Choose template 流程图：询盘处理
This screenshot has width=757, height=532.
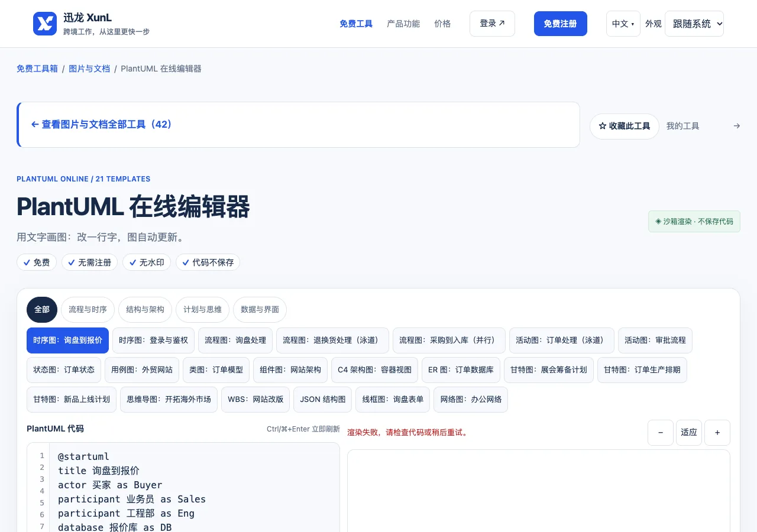(x=235, y=340)
